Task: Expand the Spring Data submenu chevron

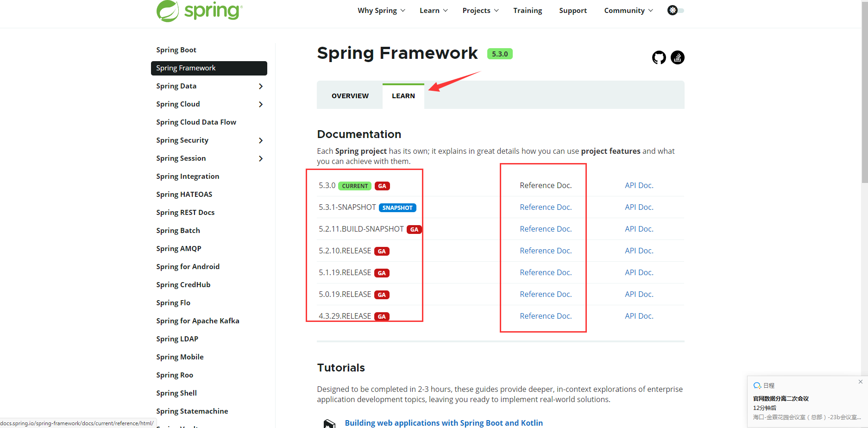Action: coord(261,86)
